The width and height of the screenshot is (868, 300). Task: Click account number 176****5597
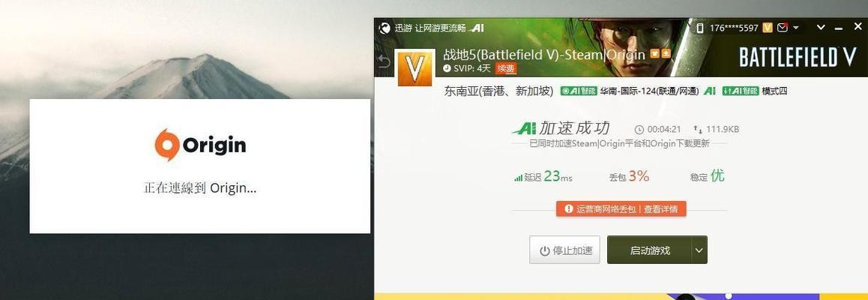(x=735, y=28)
